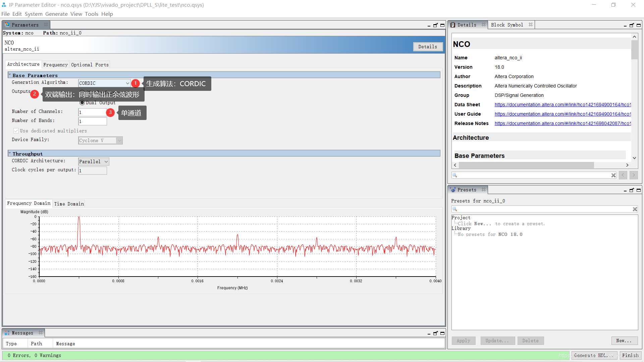Maximize the Details panel view
This screenshot has width=644, height=362.
pos(639,25)
